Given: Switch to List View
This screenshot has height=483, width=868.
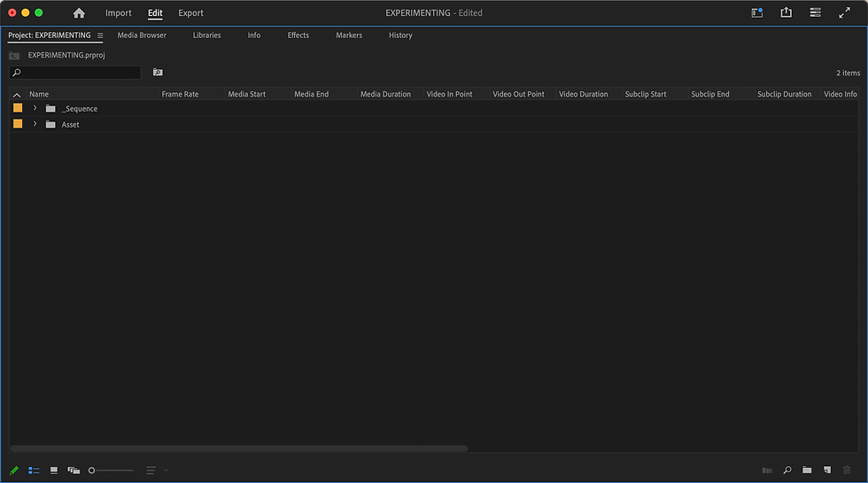Looking at the screenshot, I should tap(34, 471).
